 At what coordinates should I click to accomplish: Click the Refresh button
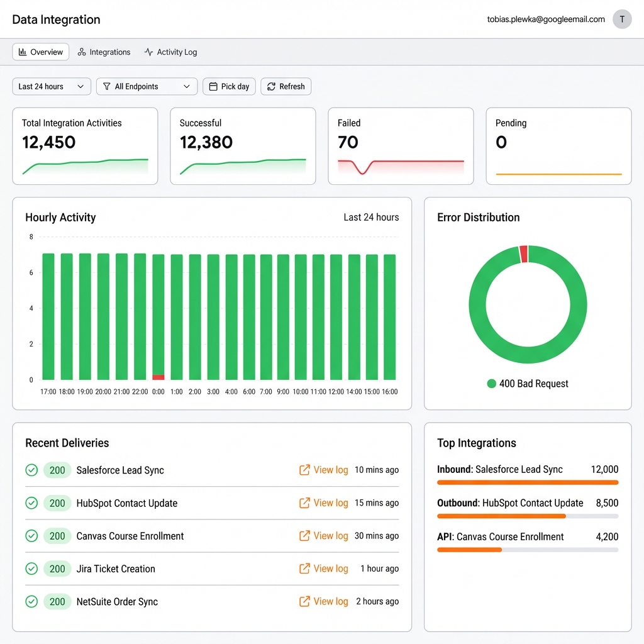tap(286, 87)
